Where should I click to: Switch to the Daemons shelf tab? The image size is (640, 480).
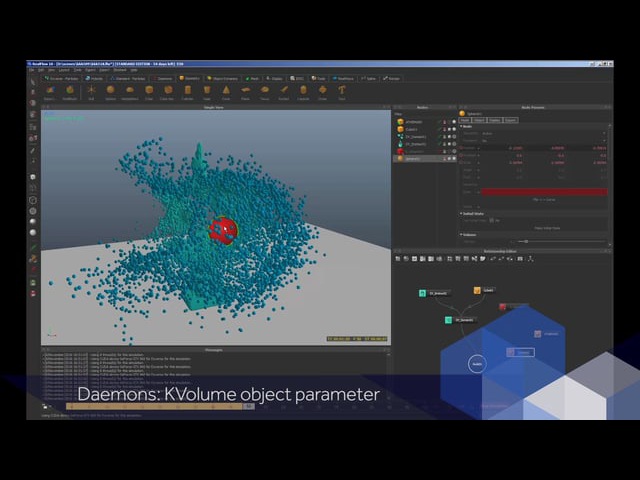pyautogui.click(x=162, y=78)
